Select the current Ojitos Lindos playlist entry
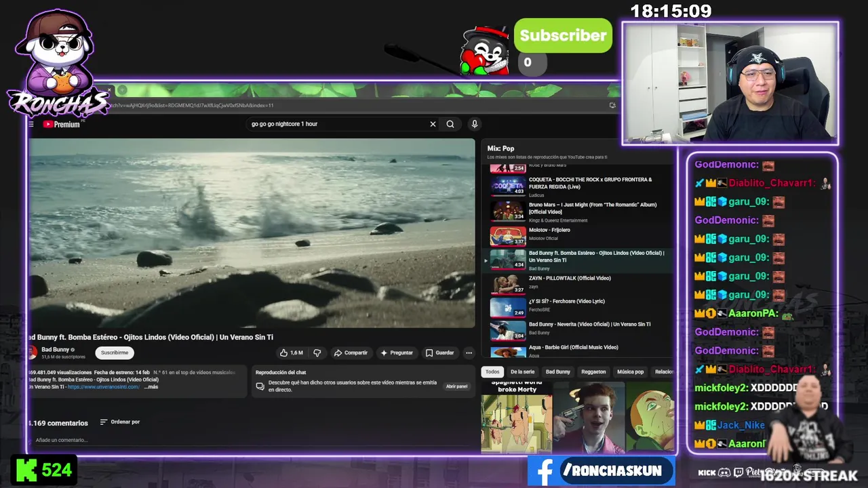 point(576,260)
